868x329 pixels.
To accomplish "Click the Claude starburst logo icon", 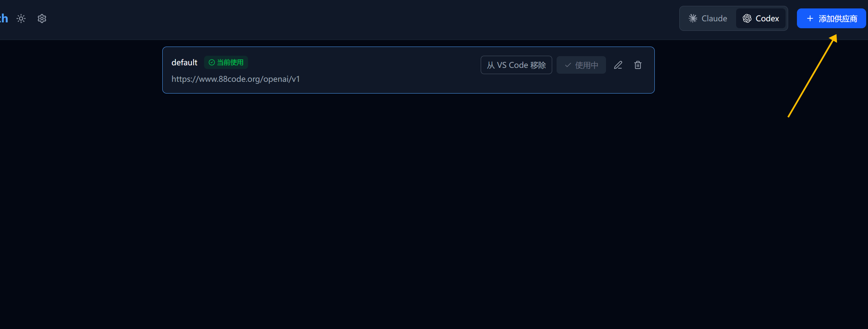I will pos(693,18).
